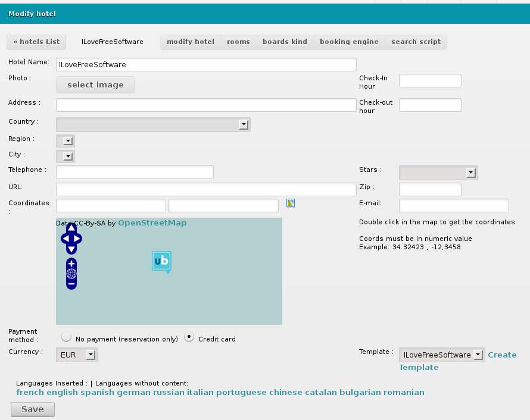Switch to the booking engine tab
Image resolution: width=530 pixels, height=420 pixels.
(x=349, y=42)
